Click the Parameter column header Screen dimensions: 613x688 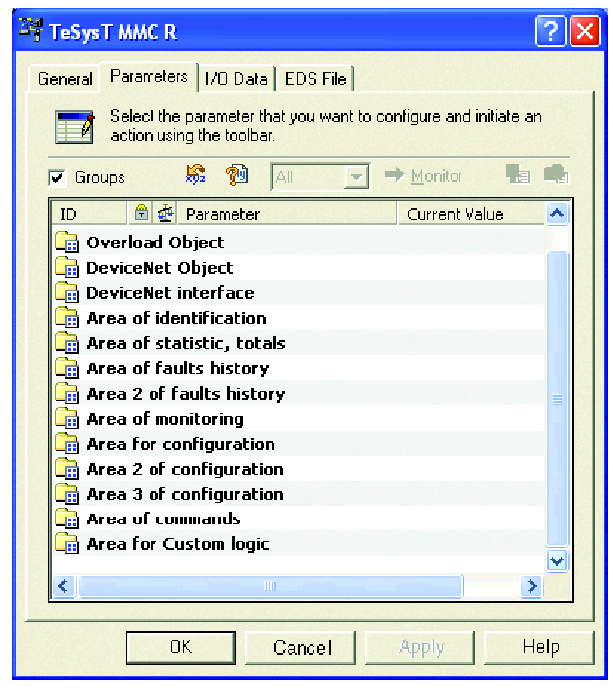click(x=287, y=214)
